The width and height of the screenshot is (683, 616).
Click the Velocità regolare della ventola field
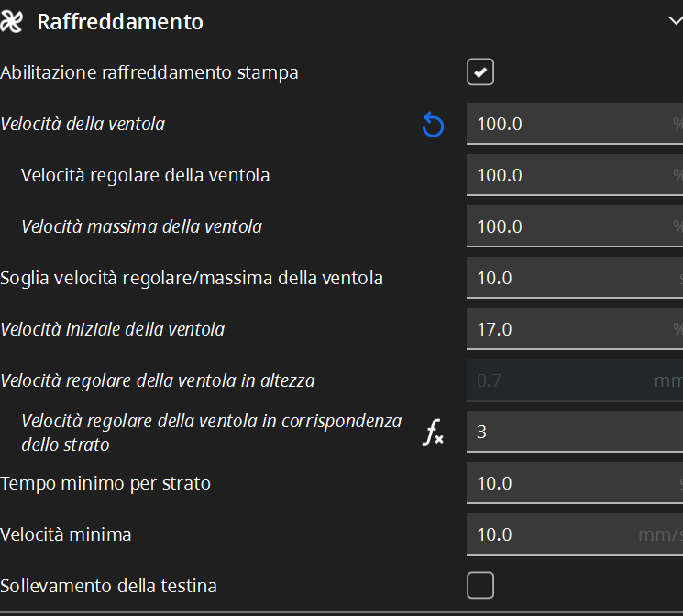[x=568, y=175]
